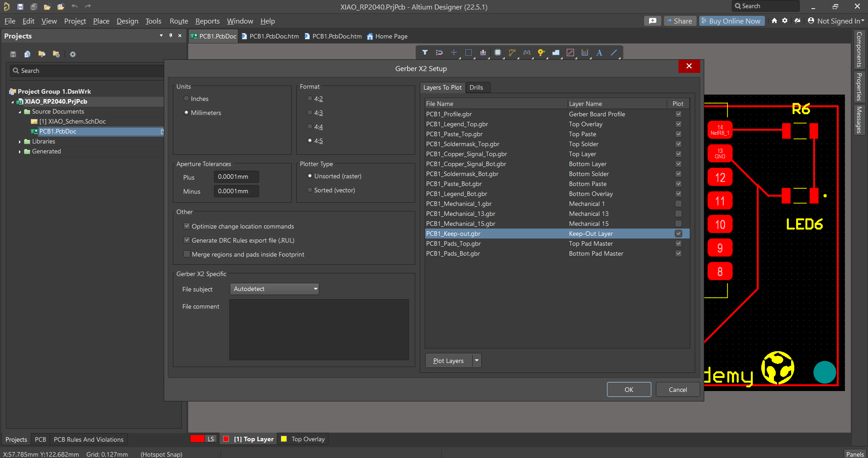Screen dimensions: 868x458
Task: Click the Home icon in top right
Action: 774,21
